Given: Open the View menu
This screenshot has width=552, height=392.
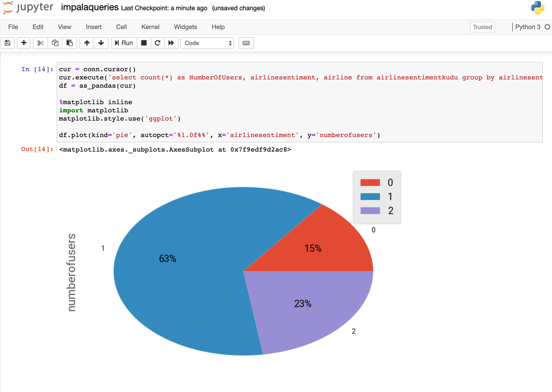Looking at the screenshot, I should 65,27.
